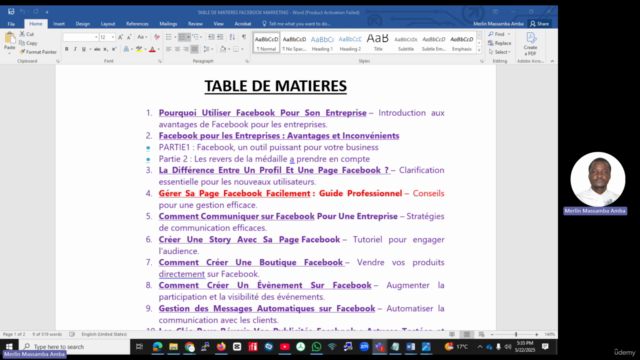Click the Undo arrow in Quick Access
Viewport: 640px width, 360px height.
[x=22, y=12]
